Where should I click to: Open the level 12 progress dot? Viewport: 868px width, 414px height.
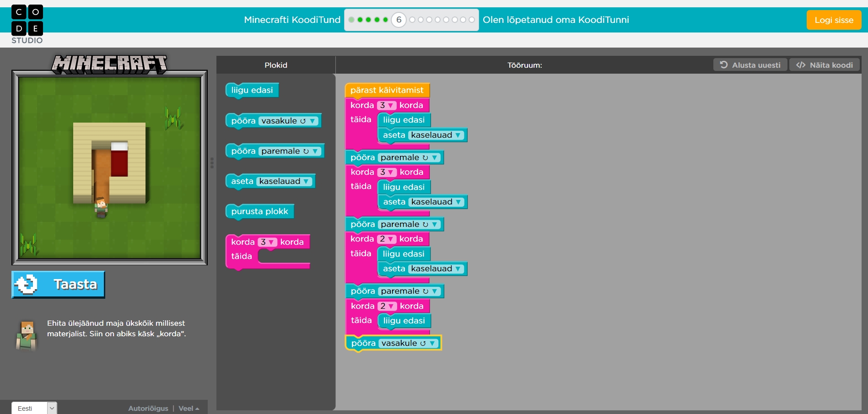coord(454,20)
